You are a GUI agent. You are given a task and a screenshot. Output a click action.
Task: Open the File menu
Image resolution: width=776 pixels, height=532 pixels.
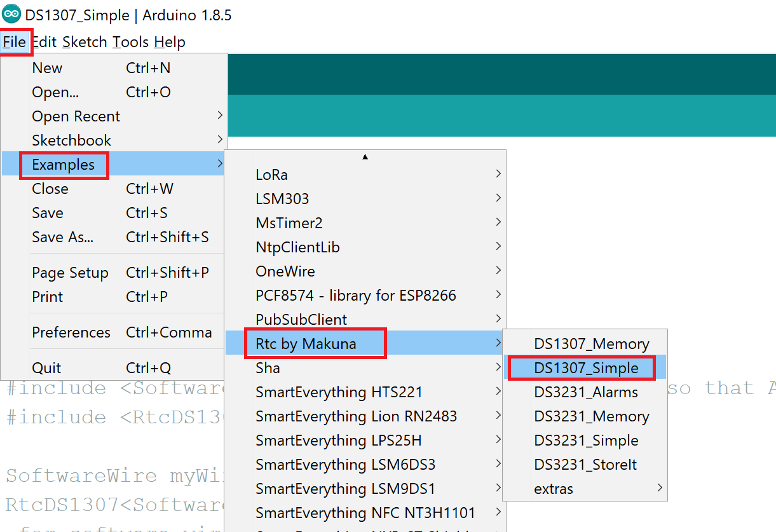pos(14,43)
